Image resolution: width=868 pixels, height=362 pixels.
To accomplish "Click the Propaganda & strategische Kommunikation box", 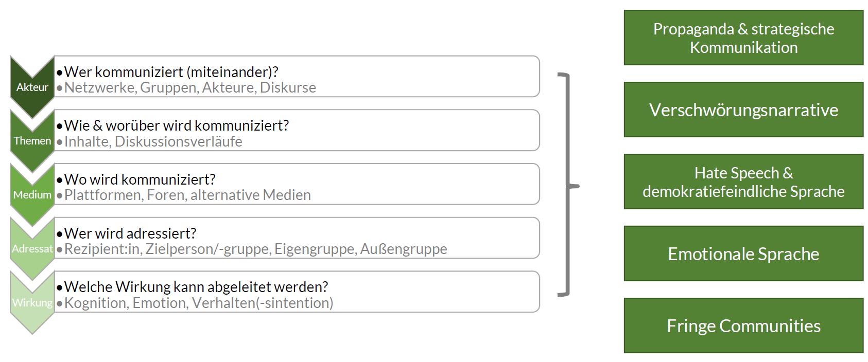I will point(743,38).
